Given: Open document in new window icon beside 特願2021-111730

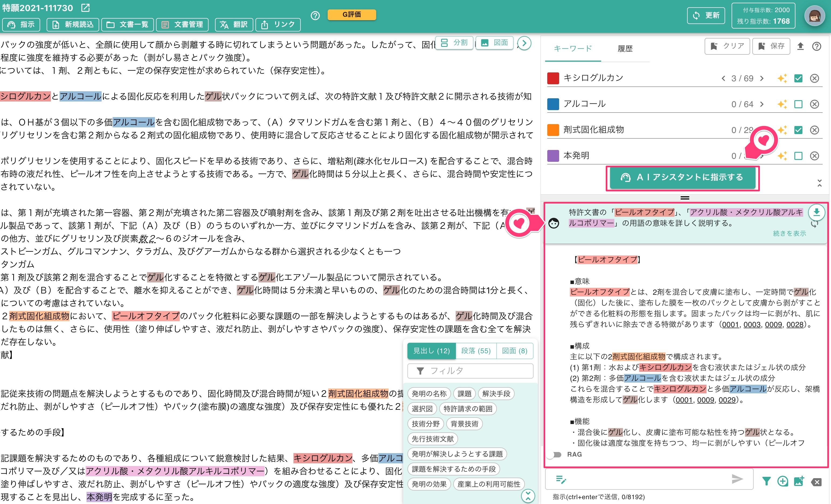Looking at the screenshot, I should point(86,8).
